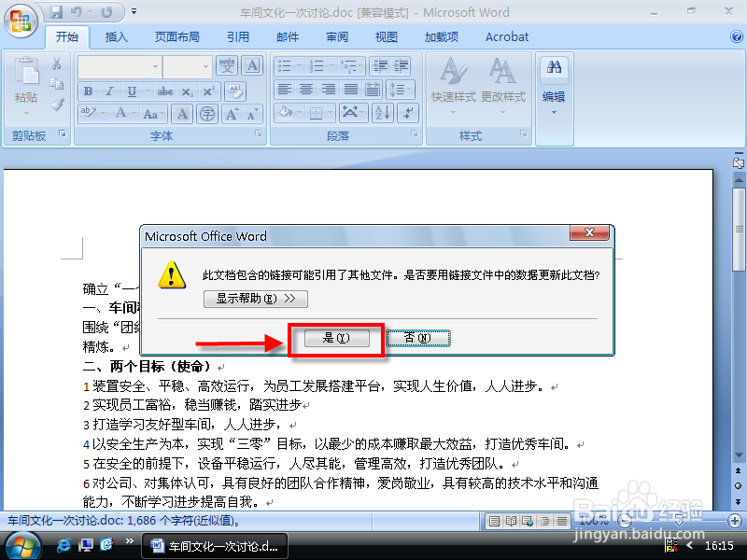This screenshot has width=747, height=560.
Task: Open paragraph shading paint bucket
Action: tap(286, 113)
